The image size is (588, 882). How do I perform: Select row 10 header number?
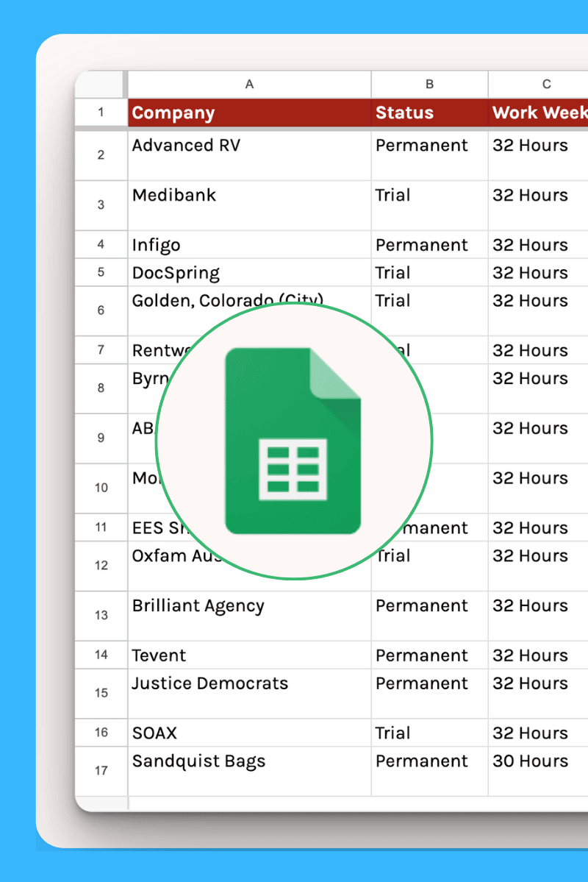[101, 488]
